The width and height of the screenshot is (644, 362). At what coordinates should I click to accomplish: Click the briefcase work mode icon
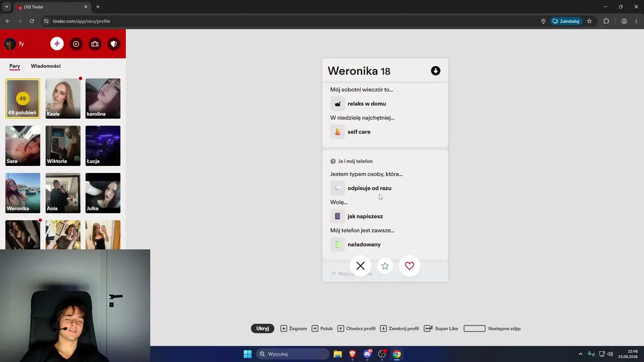click(x=95, y=44)
